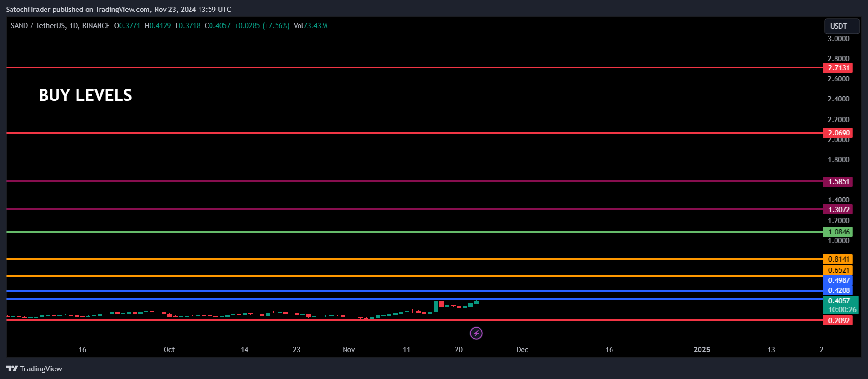Click the countdown timer 10:00:26

pos(842,310)
